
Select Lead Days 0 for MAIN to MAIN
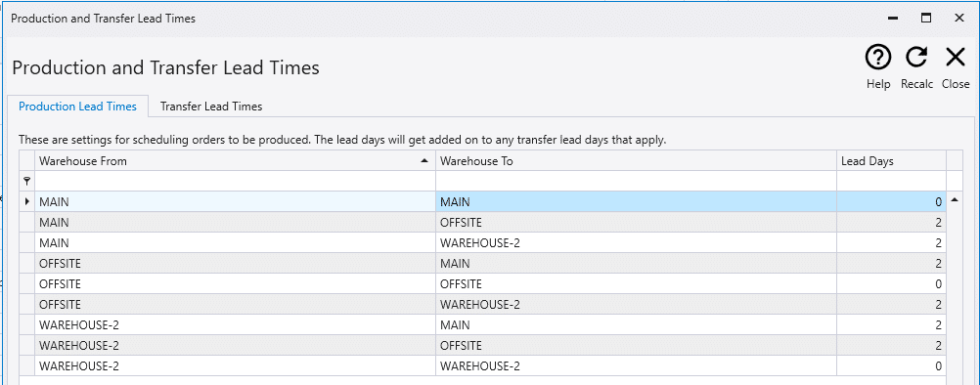tap(891, 202)
